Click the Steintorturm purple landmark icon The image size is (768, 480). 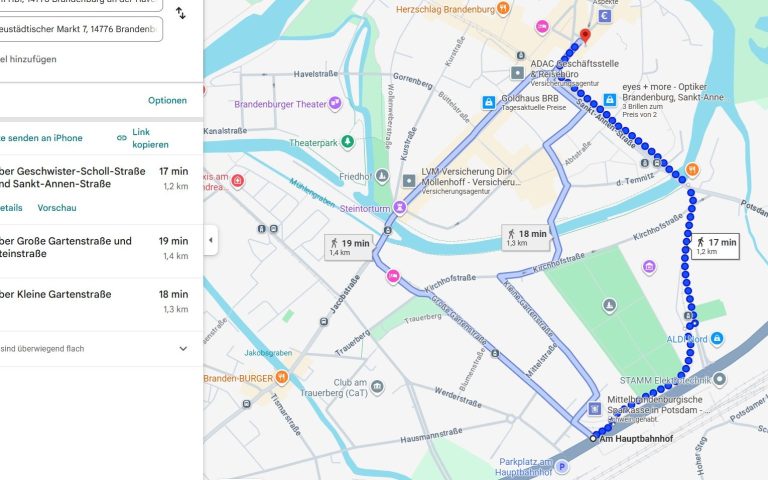tap(400, 208)
